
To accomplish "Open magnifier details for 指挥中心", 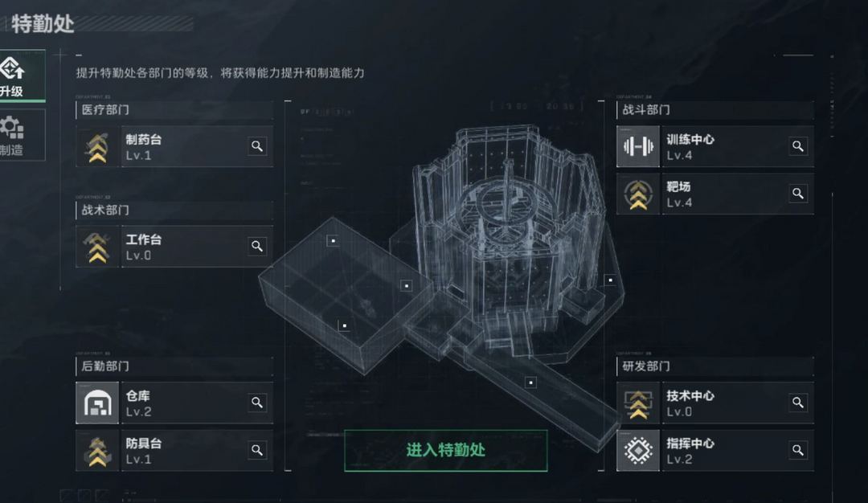I will (798, 450).
